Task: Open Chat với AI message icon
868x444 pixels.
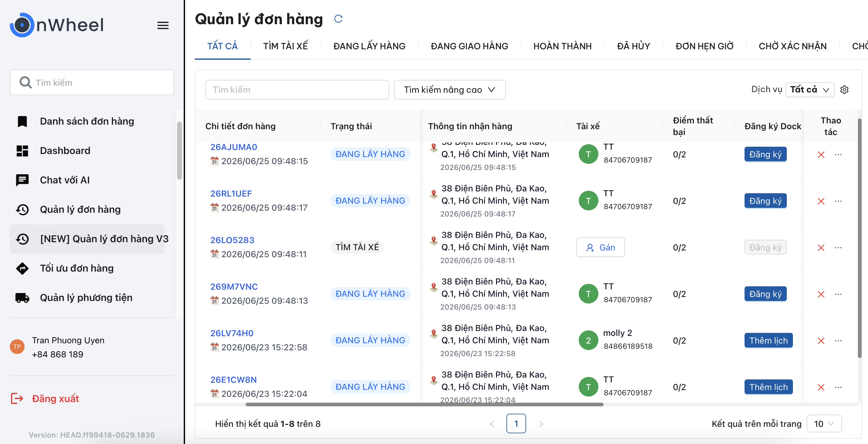Action: point(22,180)
